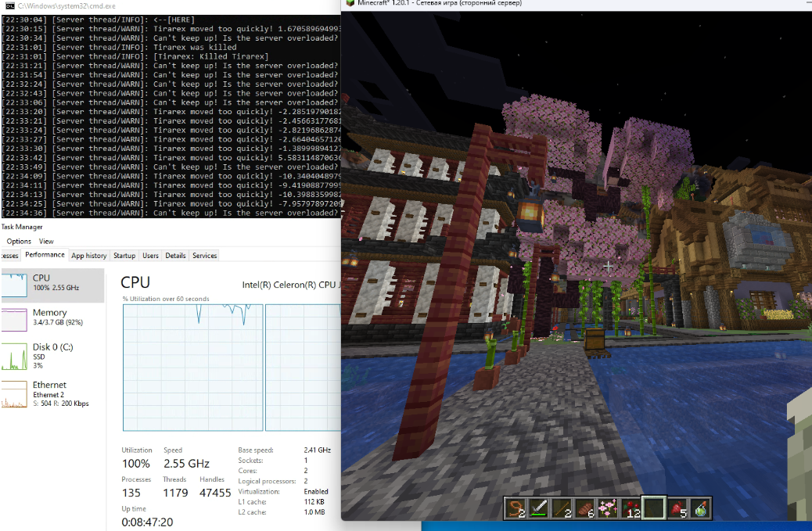
Task: Click the Task Manager window title
Action: point(22,227)
